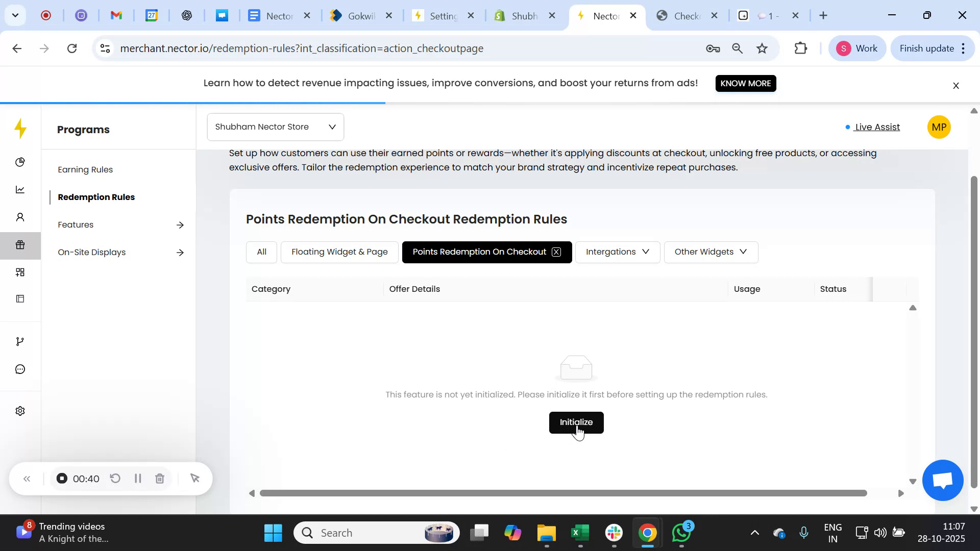Viewport: 980px width, 551px height.
Task: Remove the Points Redemption On Checkout filter
Action: 556,252
